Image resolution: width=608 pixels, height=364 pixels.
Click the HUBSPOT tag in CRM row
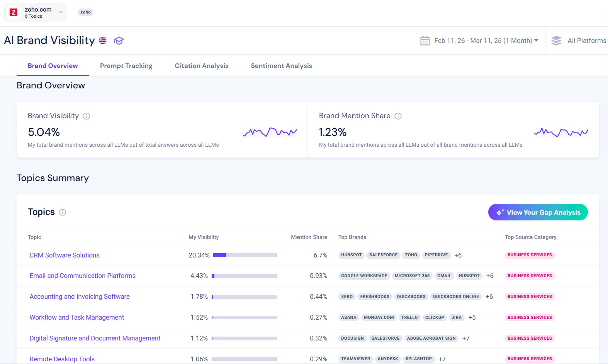(352, 255)
